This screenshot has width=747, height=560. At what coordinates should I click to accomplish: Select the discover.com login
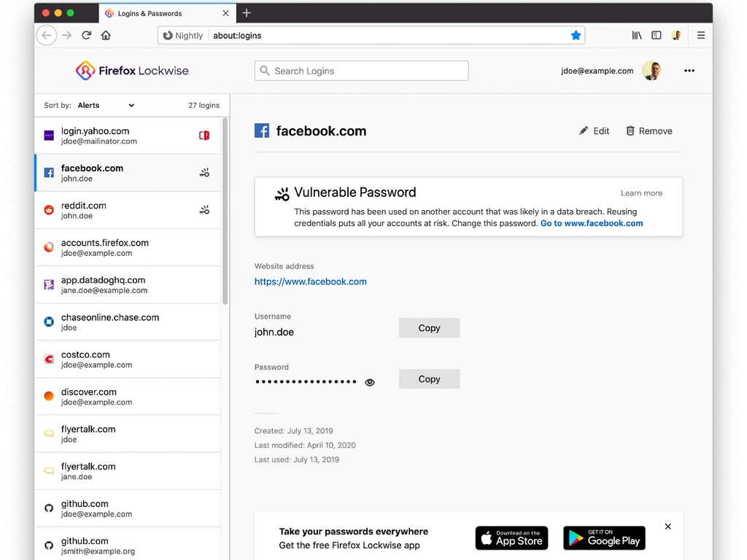pyautogui.click(x=128, y=396)
